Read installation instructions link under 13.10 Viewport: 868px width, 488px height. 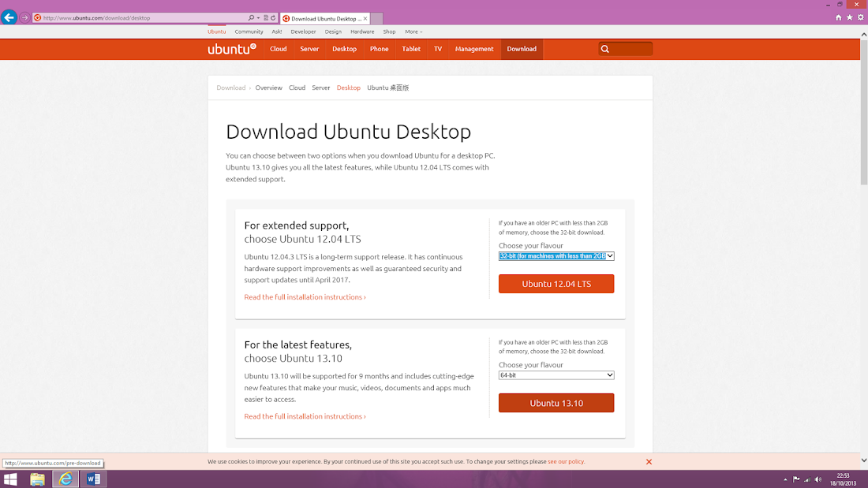(305, 416)
